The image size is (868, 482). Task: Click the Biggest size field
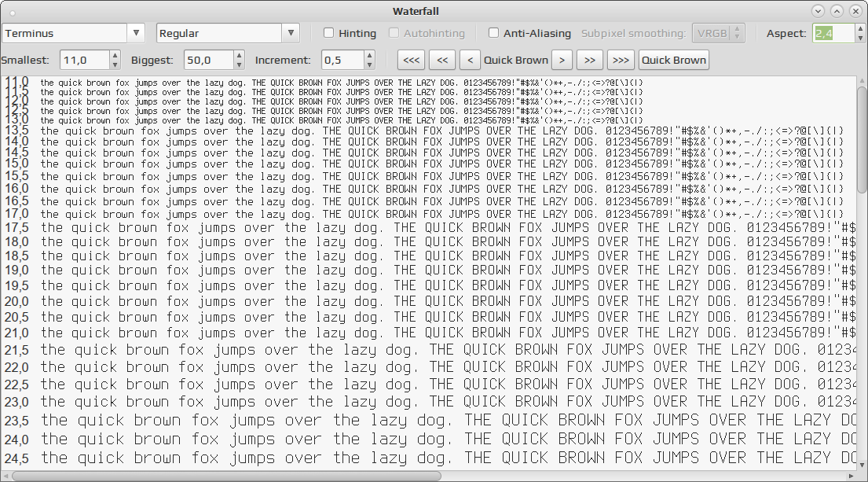[x=208, y=60]
